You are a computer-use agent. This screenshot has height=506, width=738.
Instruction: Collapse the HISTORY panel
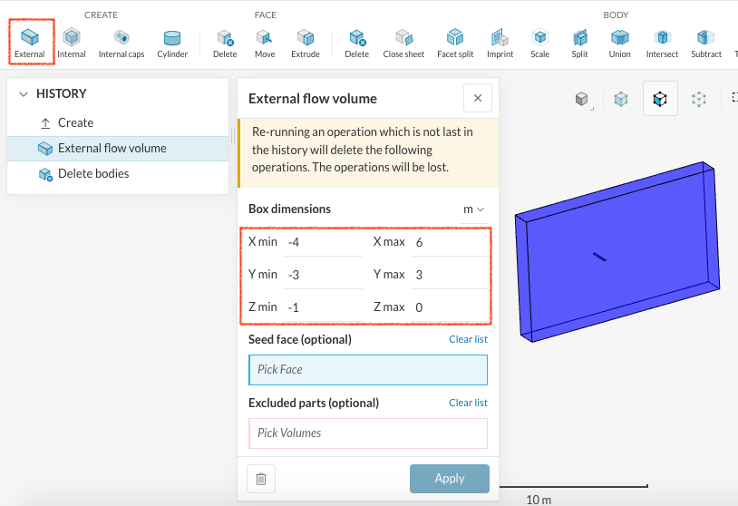coord(24,94)
